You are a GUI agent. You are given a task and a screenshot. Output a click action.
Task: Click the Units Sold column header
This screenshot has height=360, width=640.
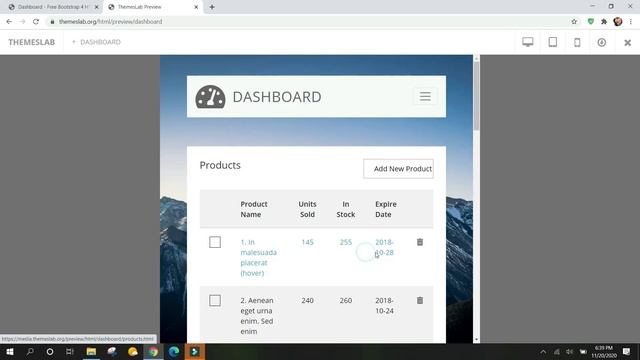(307, 209)
